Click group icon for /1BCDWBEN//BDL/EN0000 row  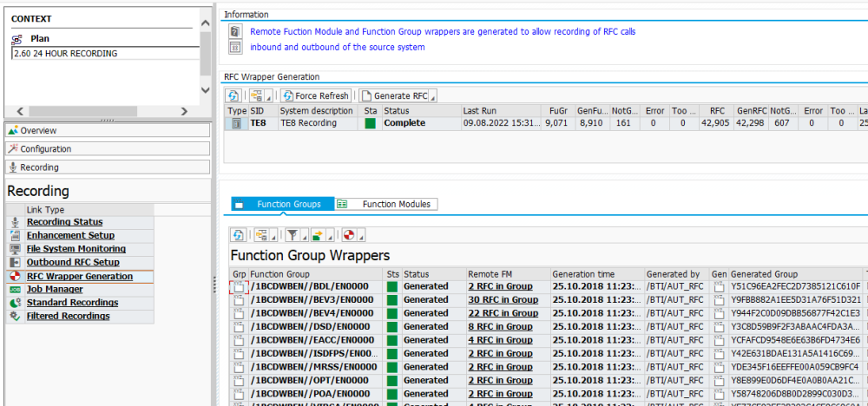(238, 286)
